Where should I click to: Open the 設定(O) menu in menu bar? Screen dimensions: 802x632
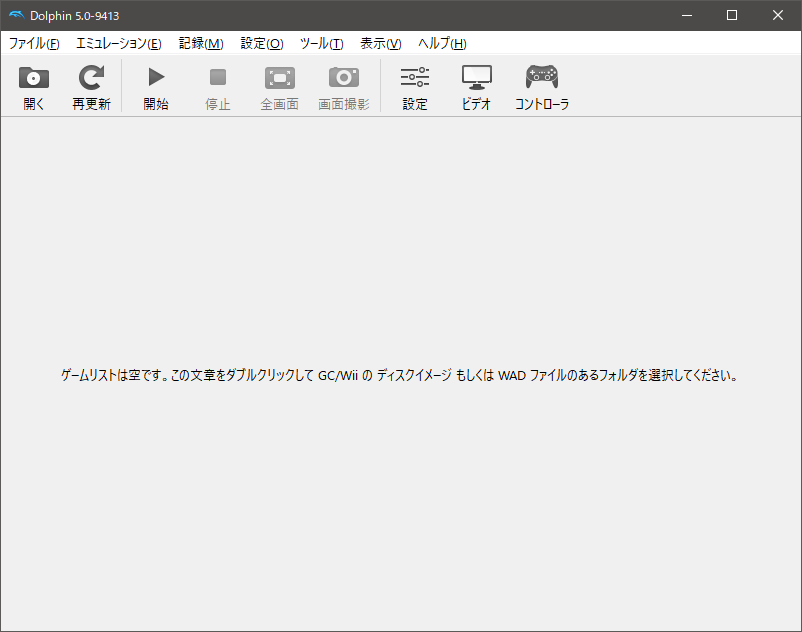(262, 43)
